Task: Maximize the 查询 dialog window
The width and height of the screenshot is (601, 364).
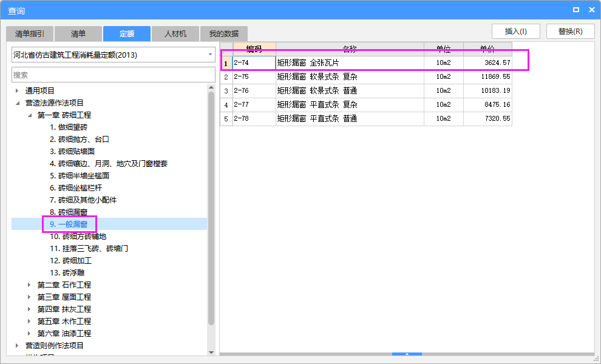Action: click(x=576, y=10)
